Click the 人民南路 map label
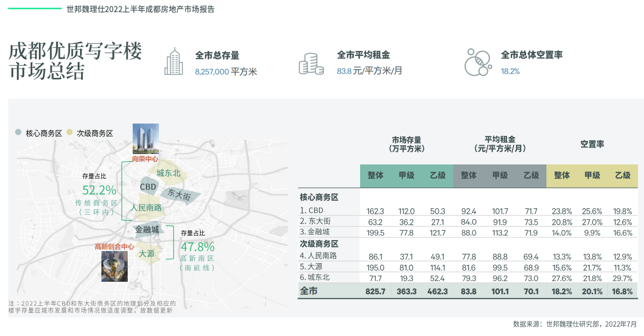 click(146, 208)
